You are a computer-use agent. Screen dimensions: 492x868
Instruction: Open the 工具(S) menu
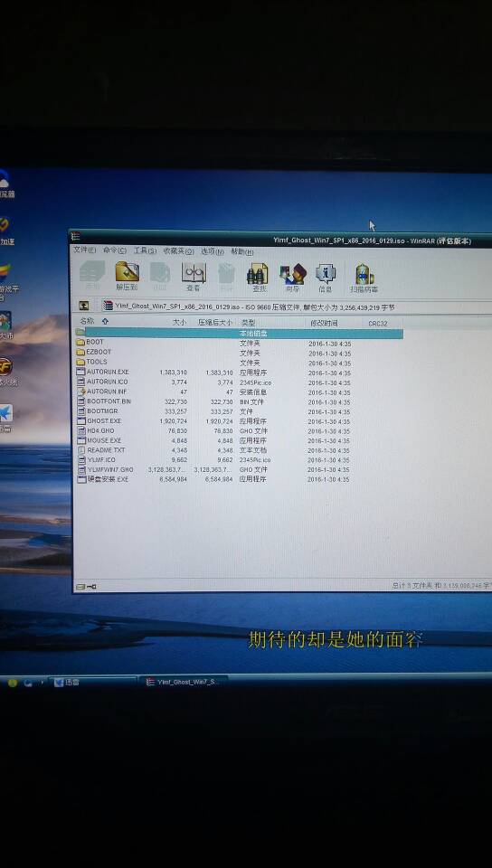point(145,250)
